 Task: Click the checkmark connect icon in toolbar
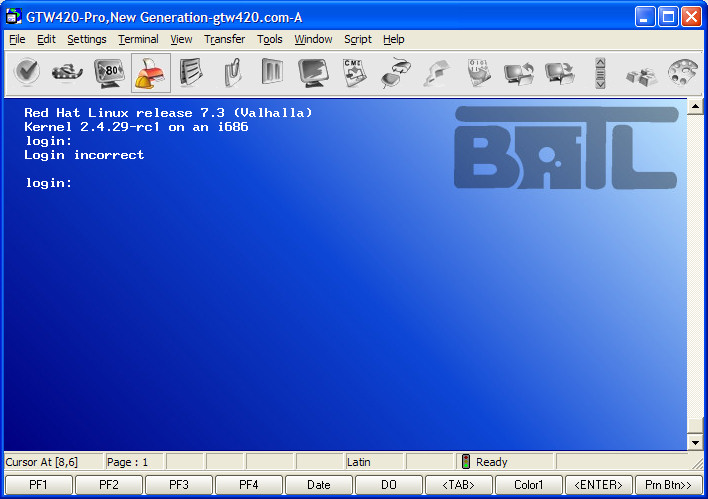[x=27, y=72]
